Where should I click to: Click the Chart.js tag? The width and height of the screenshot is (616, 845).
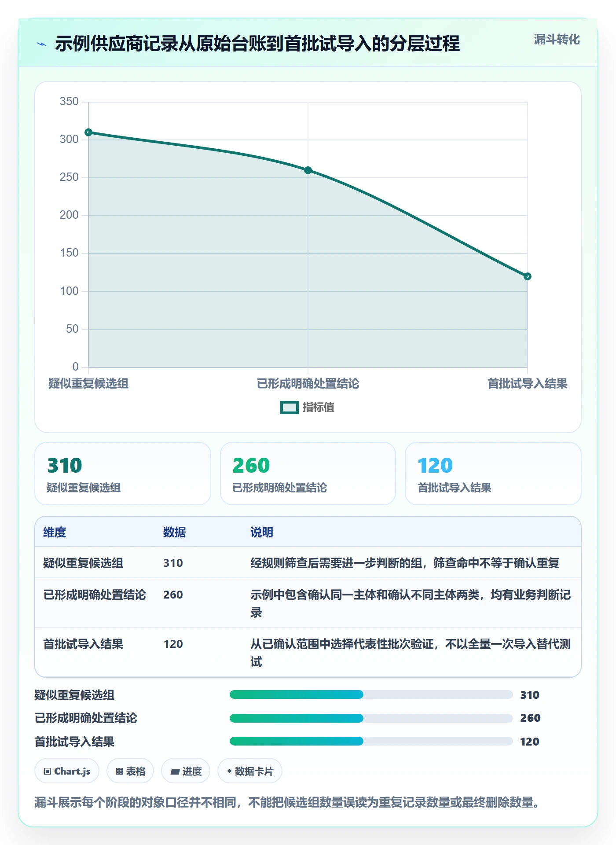point(67,771)
